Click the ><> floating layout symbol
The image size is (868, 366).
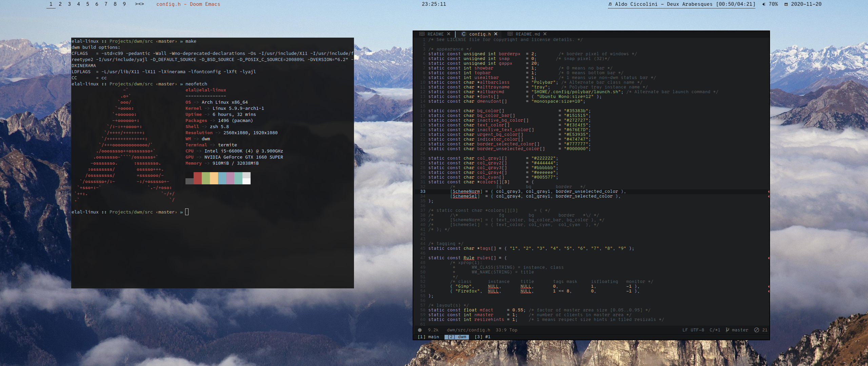point(139,4)
